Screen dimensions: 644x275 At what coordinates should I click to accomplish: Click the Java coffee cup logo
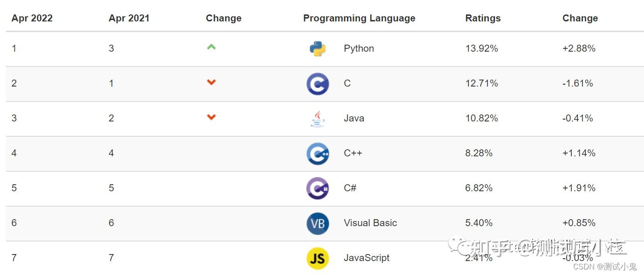[318, 119]
